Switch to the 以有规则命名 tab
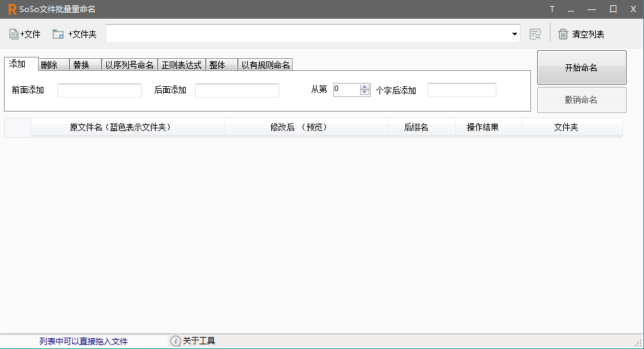Viewport: 644px width, 349px height. coord(265,65)
